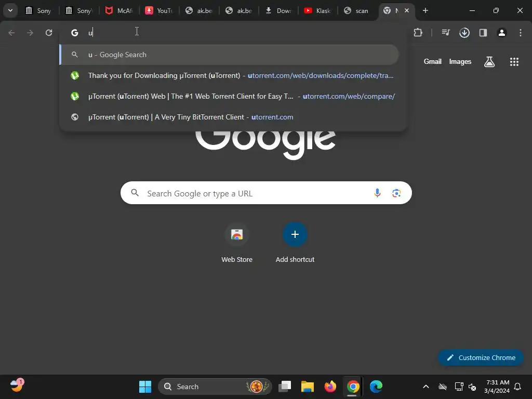Open 'µTorrent Web #1 Web Torrent Client' suggestion

tap(233, 96)
